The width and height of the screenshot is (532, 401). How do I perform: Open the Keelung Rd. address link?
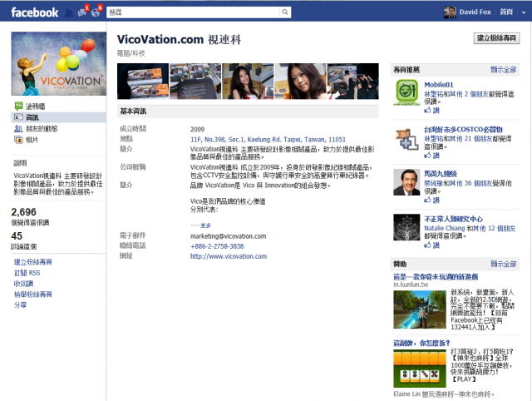pos(268,140)
